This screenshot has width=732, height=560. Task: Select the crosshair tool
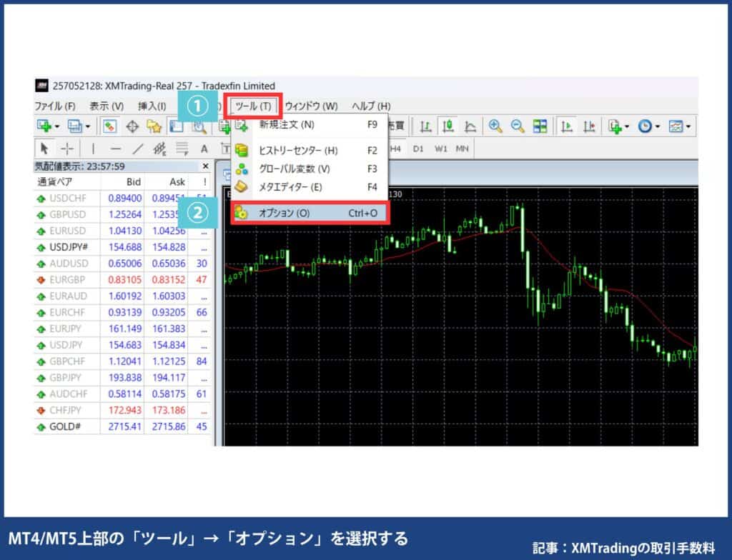[67, 149]
